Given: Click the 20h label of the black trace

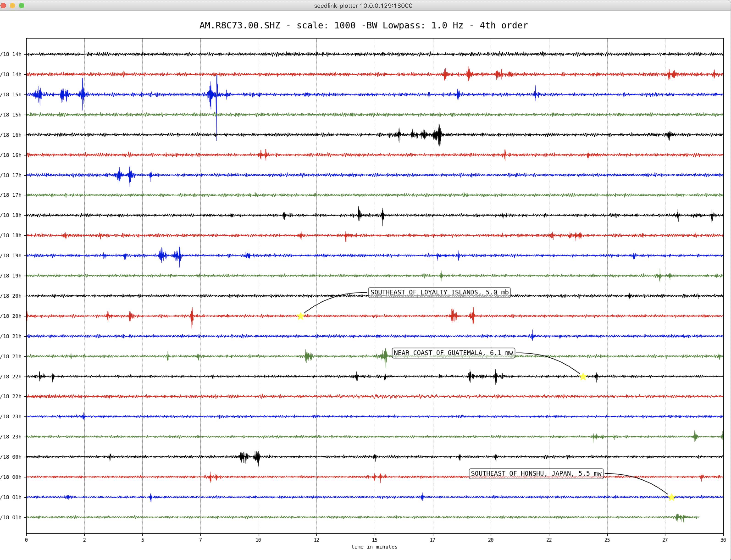Looking at the screenshot, I should 11,296.
